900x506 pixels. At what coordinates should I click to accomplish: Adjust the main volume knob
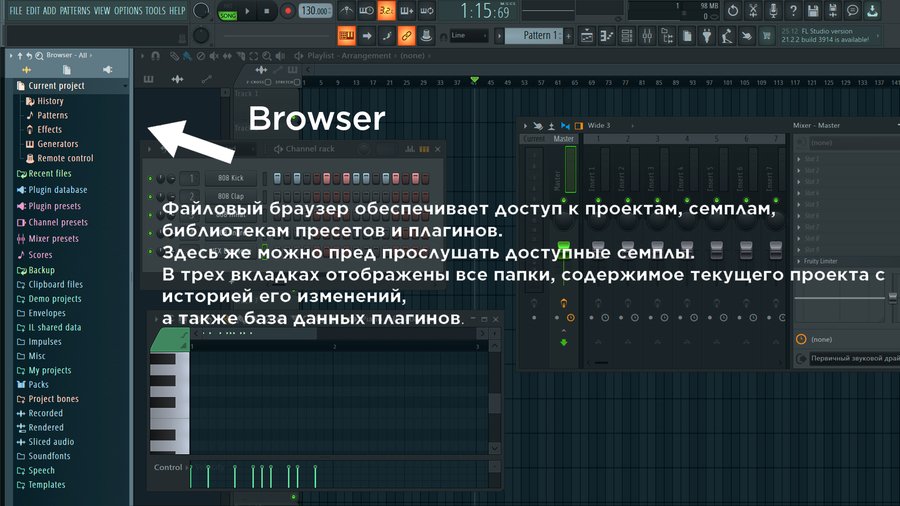(x=201, y=10)
